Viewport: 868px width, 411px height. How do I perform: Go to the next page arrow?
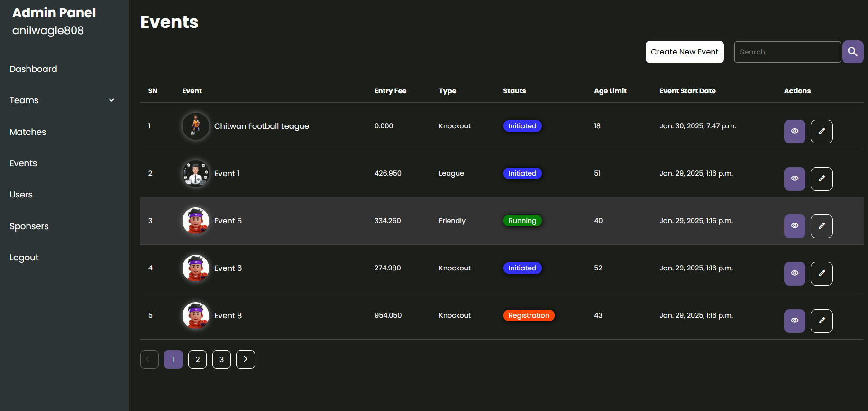[x=246, y=359]
